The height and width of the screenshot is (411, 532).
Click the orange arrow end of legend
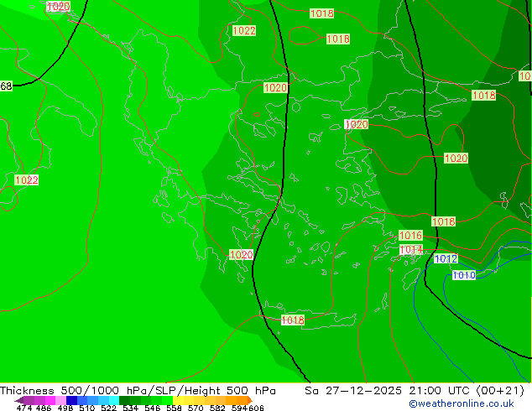(x=250, y=400)
